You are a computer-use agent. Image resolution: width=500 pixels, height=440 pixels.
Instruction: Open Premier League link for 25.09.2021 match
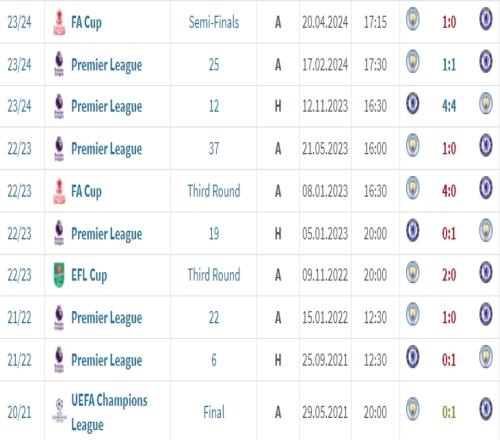pos(107,361)
